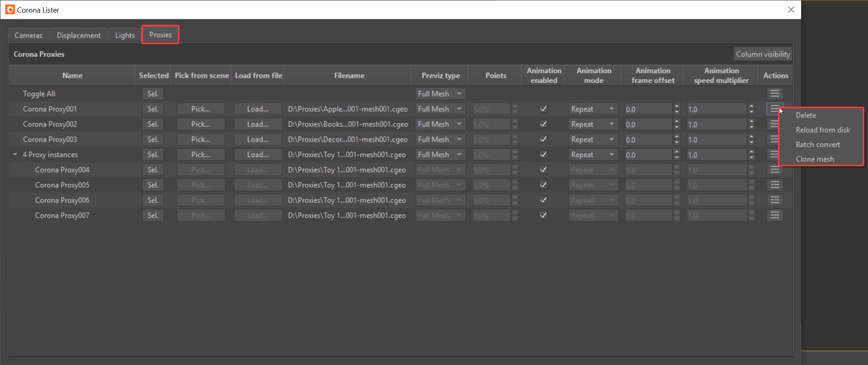Open actions menu for Corona Proxy001

(x=774, y=109)
